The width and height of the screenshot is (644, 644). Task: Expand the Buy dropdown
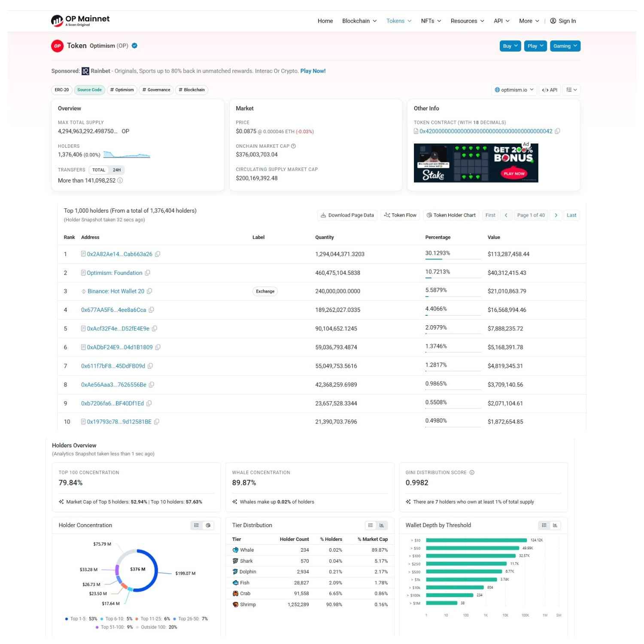[510, 46]
